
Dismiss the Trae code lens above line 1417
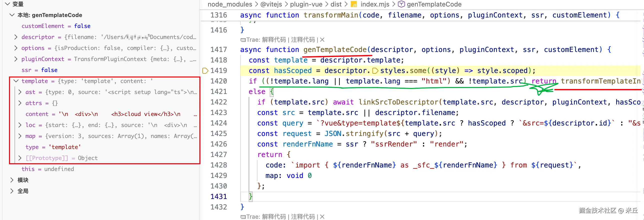click(x=323, y=40)
